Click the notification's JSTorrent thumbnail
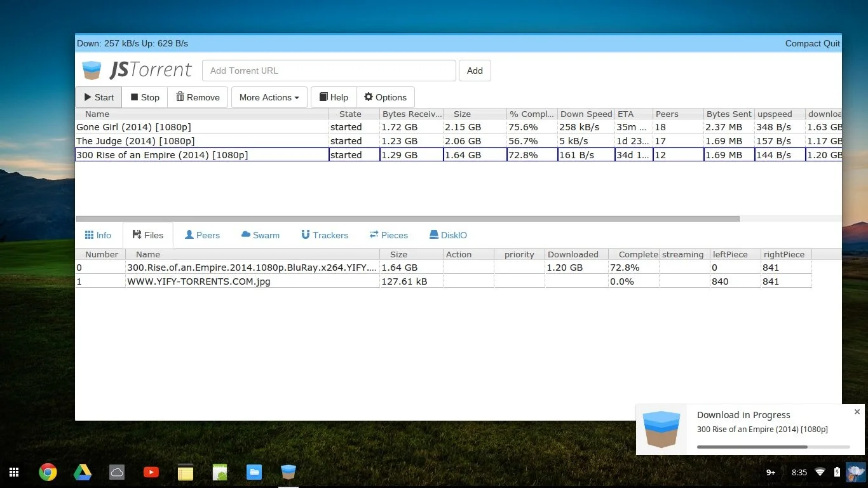The width and height of the screenshot is (868, 488). [661, 430]
